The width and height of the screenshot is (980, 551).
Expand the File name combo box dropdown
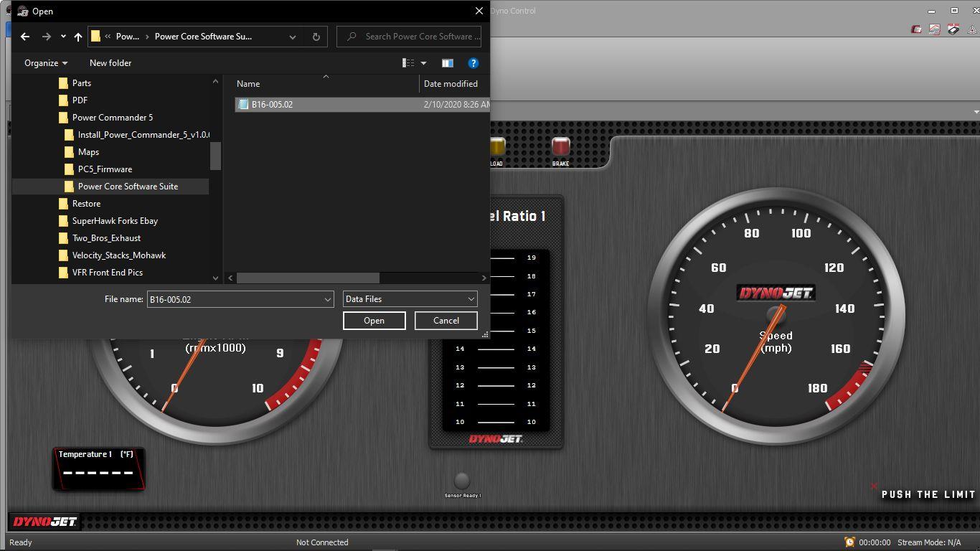[x=328, y=299]
